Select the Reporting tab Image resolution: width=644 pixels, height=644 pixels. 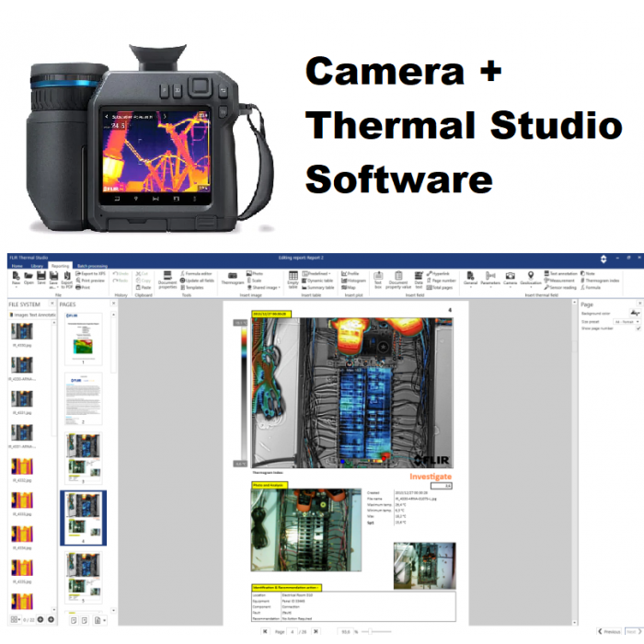61,266
